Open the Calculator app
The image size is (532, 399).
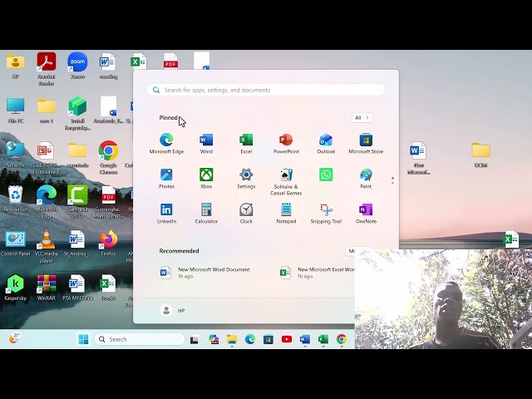(206, 214)
